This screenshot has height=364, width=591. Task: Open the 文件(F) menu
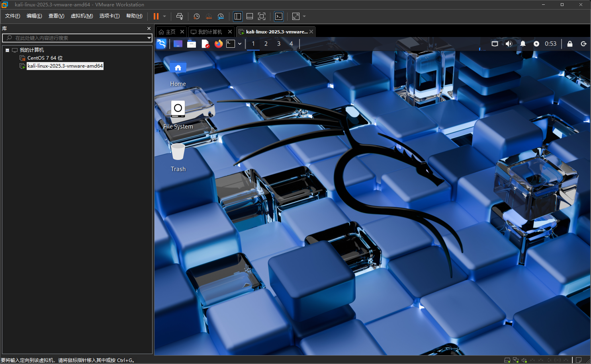point(13,16)
